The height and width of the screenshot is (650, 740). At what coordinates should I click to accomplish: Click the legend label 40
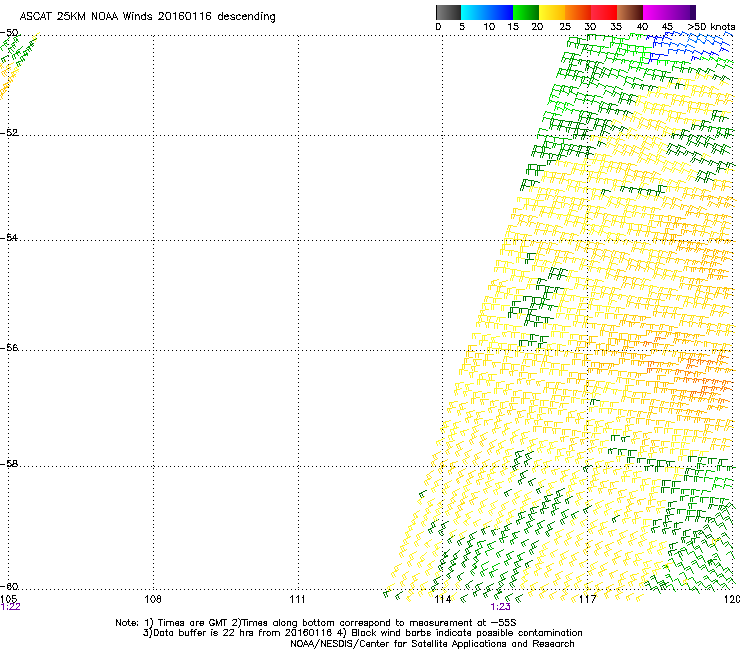tap(642, 27)
